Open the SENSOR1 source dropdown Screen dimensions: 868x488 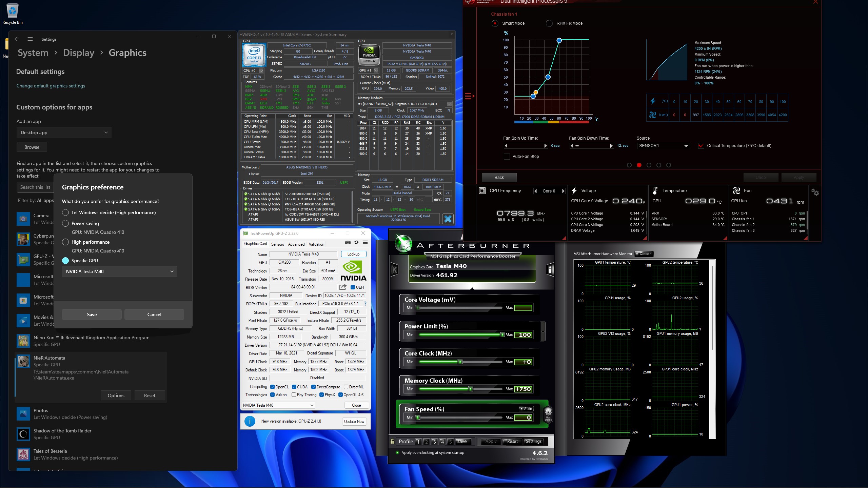point(664,146)
